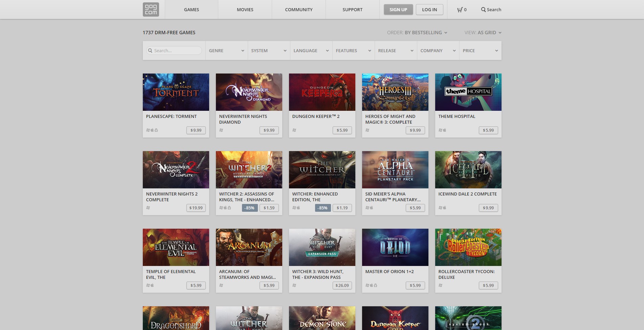Select the Windows icon under Planescape: Torment
This screenshot has width=644, height=330.
[148, 130]
